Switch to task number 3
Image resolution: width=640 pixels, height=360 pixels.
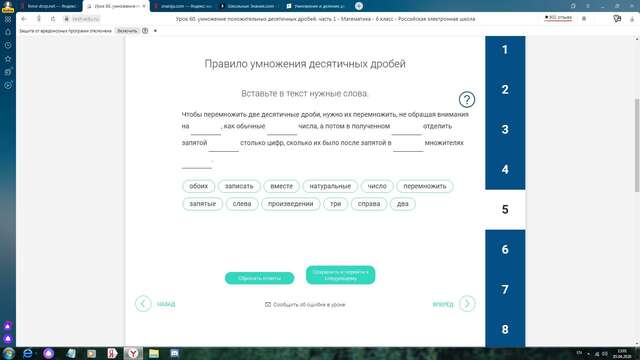505,129
